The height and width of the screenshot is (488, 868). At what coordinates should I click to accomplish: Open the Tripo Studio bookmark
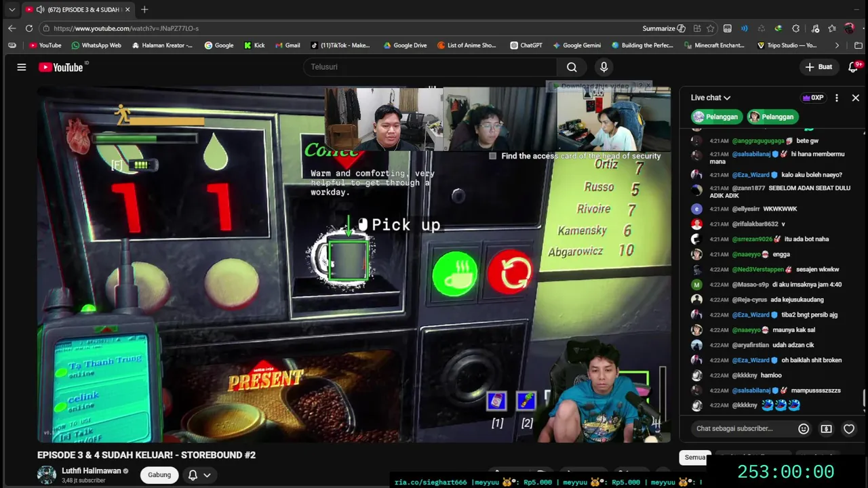pyautogui.click(x=787, y=45)
